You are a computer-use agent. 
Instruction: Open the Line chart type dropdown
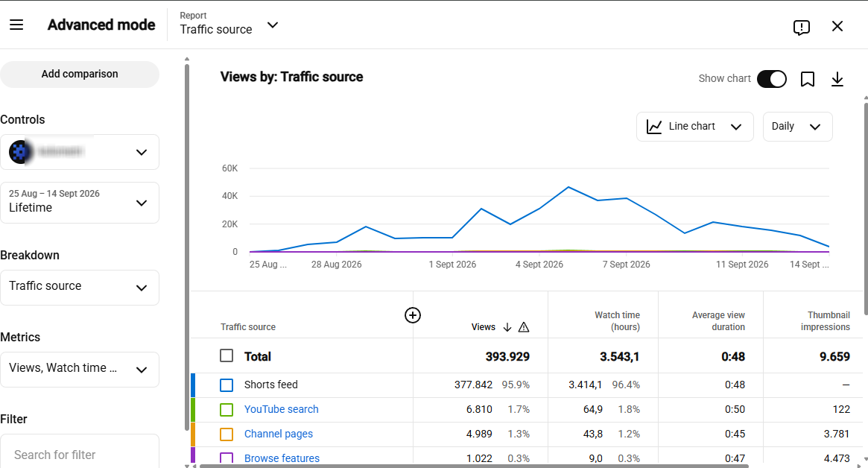694,127
